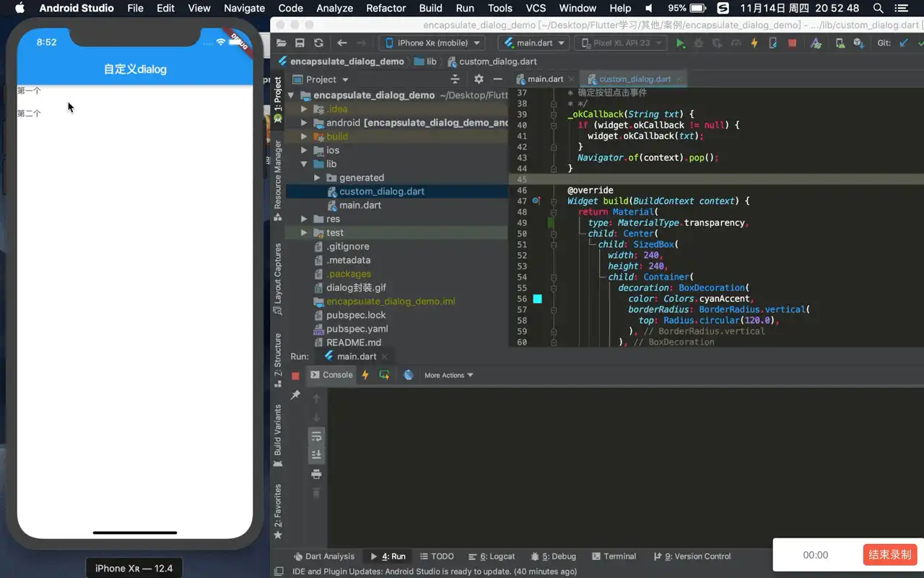
Task: Open the Refactor menu in the menu bar
Action: coord(386,8)
